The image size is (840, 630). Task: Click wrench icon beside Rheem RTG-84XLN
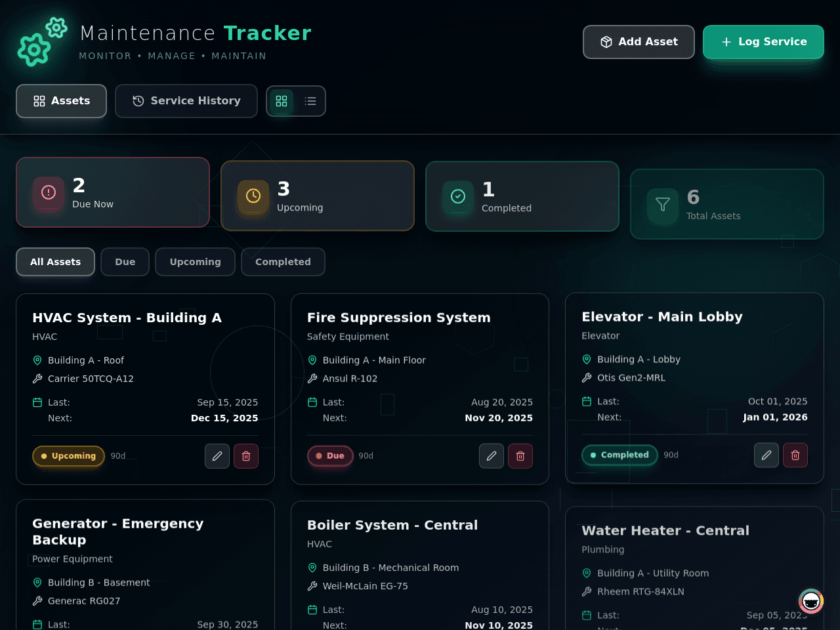coord(587,592)
